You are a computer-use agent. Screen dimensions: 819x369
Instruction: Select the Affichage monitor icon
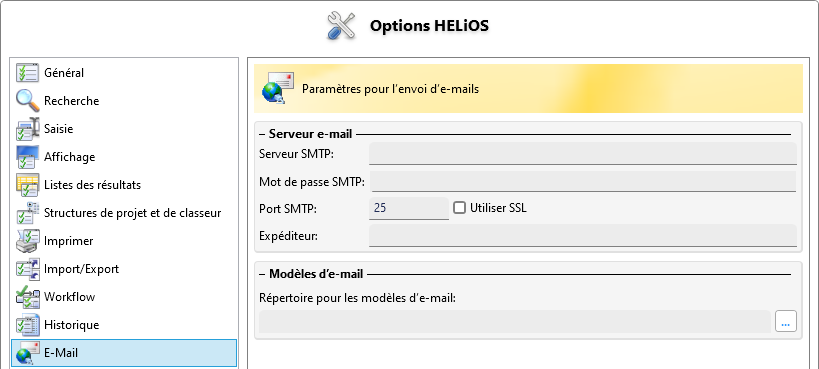coord(27,157)
